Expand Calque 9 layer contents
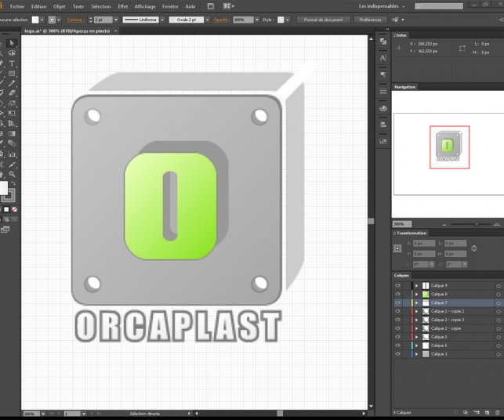This screenshot has height=420, width=504. pyautogui.click(x=416, y=285)
